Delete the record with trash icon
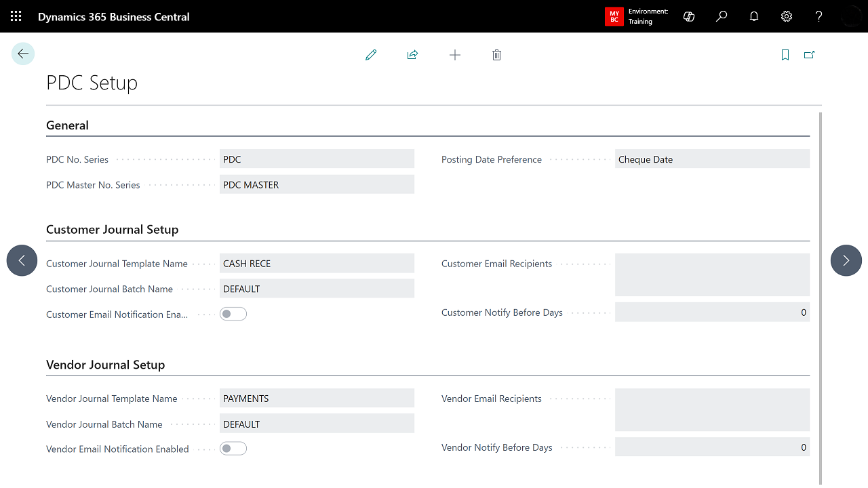 [496, 55]
